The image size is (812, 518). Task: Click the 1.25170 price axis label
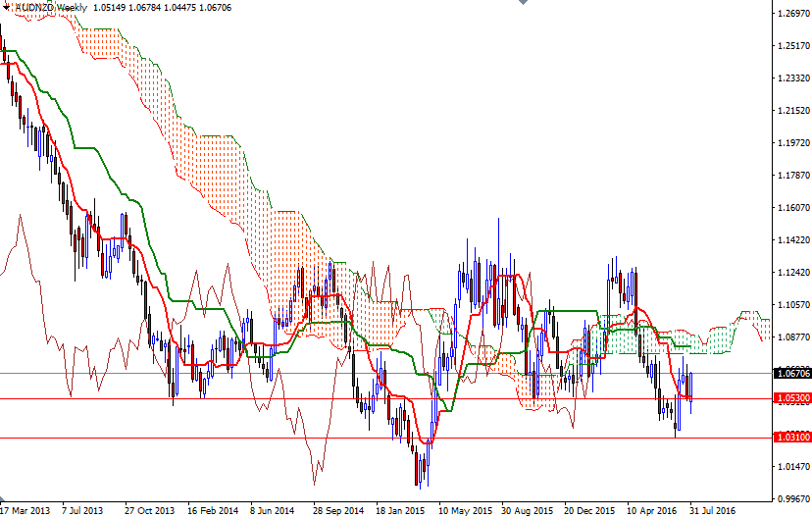tap(794, 45)
